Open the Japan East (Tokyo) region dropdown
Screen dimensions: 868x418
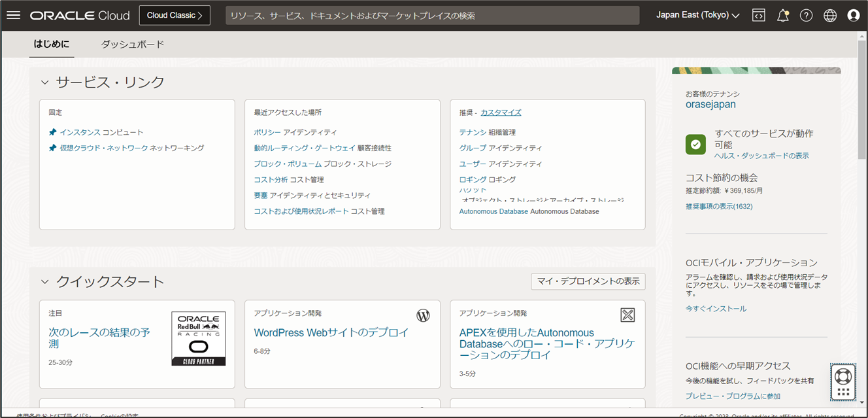coord(697,15)
